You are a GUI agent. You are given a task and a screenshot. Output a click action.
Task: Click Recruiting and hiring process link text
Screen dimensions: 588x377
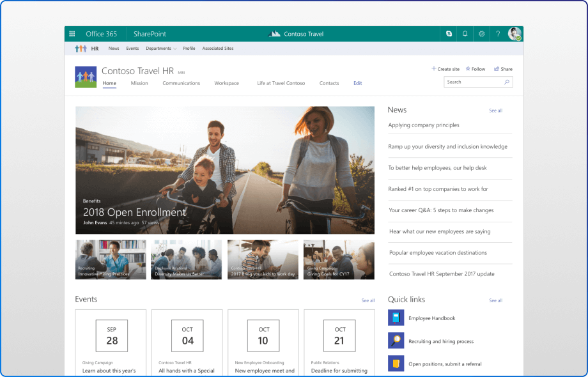441,341
